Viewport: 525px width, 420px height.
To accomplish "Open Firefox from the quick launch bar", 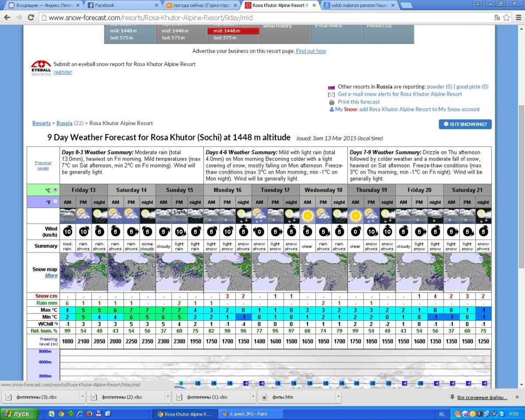I will click(x=89, y=414).
